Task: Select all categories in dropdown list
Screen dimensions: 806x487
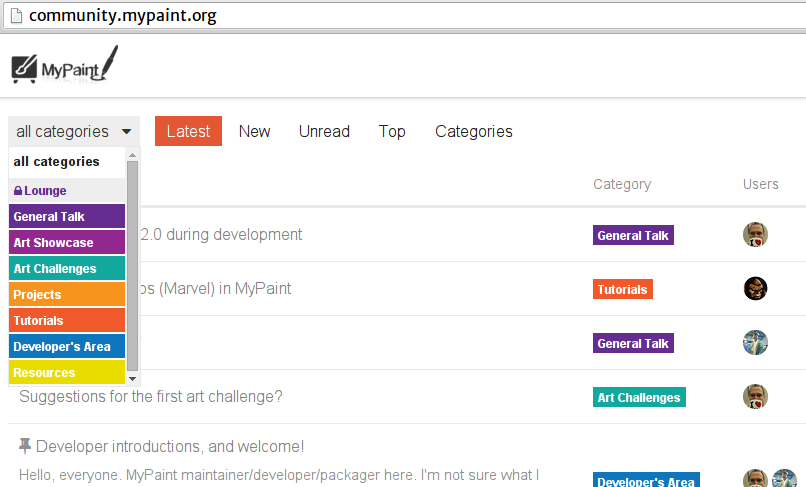Action: [x=67, y=162]
